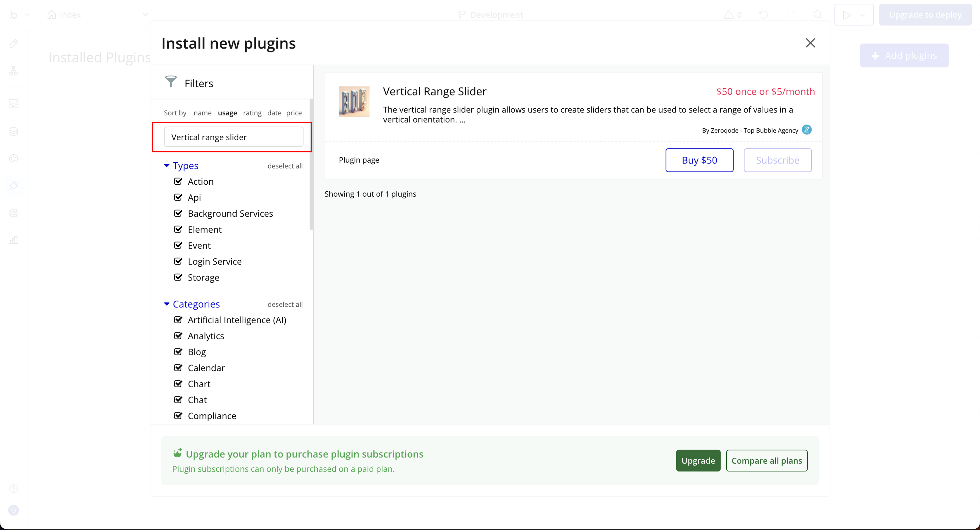Screen dimensions: 980x530
Task: Open the Design tab pencil icon
Action: 14,44
